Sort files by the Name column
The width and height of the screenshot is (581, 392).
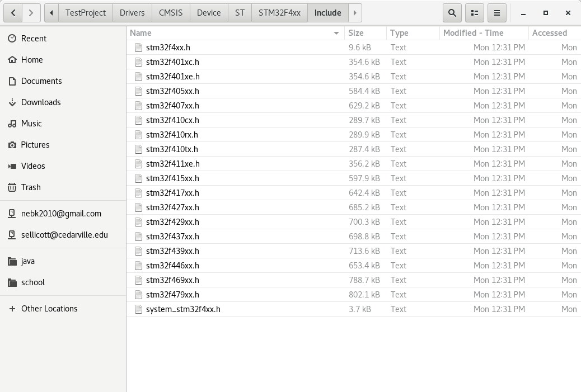[235, 33]
